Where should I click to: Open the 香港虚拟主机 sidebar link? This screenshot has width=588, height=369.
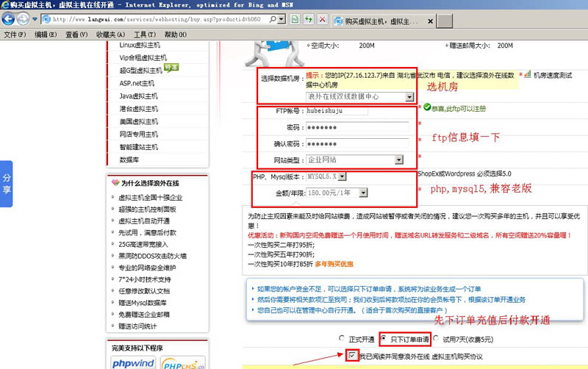pos(138,108)
